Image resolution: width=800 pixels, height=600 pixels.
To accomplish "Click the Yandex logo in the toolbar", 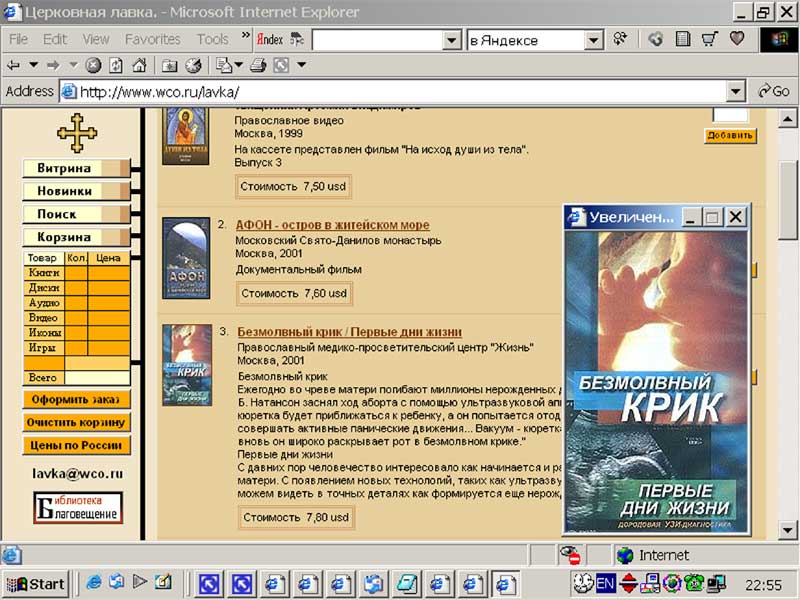I will pos(269,39).
